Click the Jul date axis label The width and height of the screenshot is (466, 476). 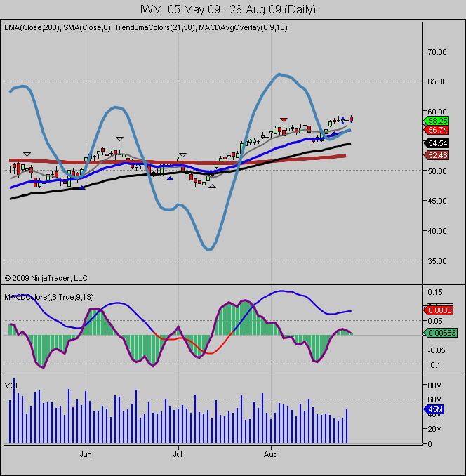178,454
